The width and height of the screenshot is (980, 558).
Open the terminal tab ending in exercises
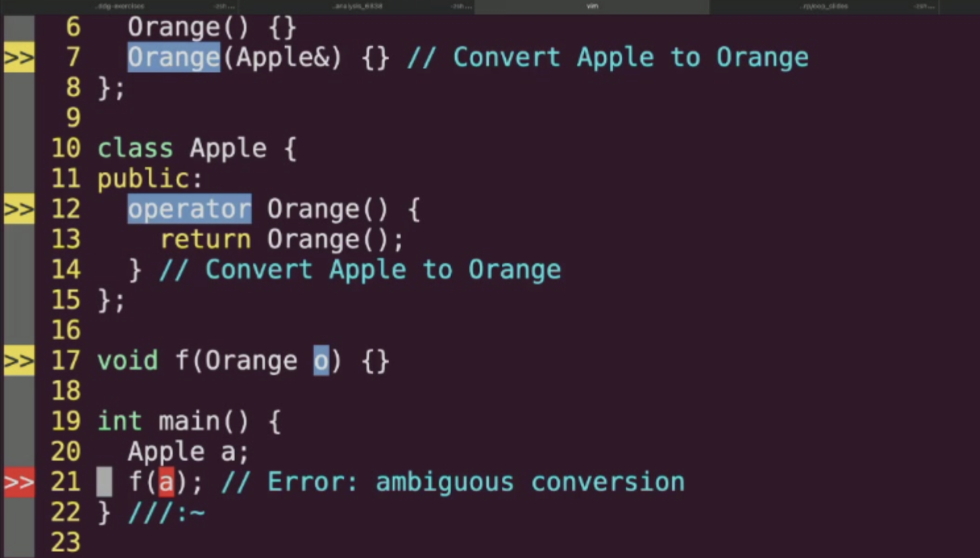(x=121, y=7)
